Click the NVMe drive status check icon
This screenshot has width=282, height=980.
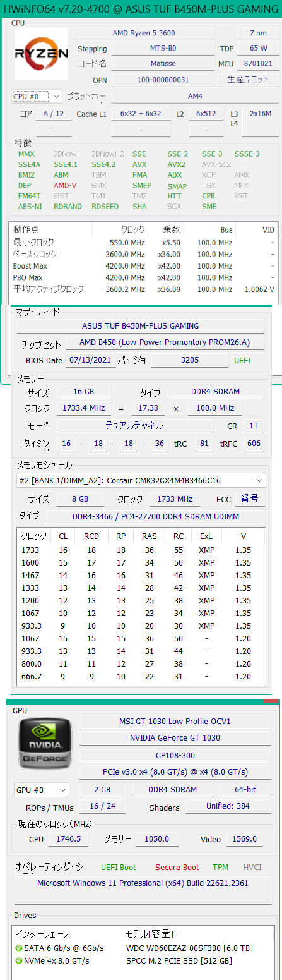click(19, 960)
